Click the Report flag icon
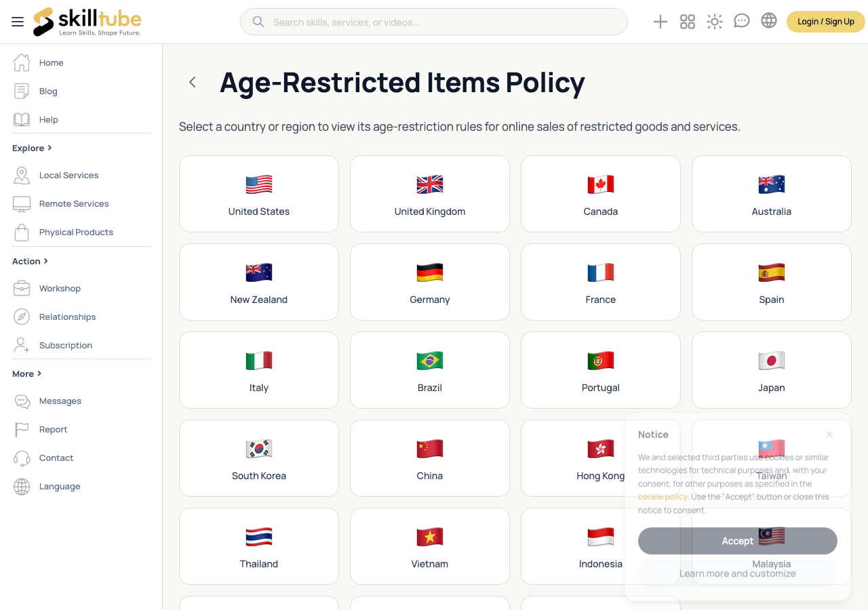This screenshot has width=868, height=610. pos(22,429)
